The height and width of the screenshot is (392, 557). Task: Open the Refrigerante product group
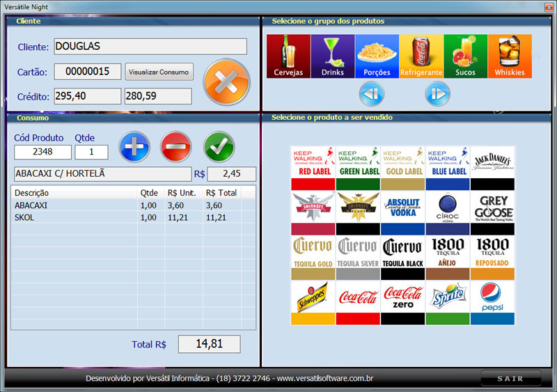click(421, 56)
